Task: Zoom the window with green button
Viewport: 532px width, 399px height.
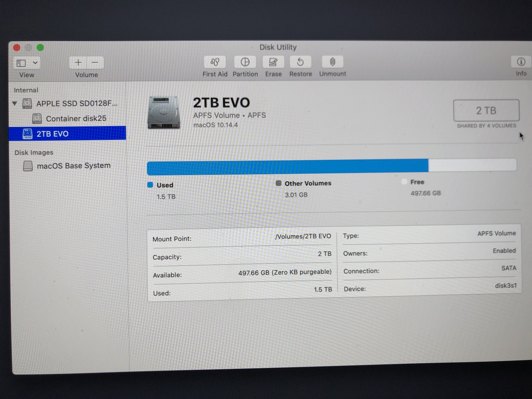Action: coord(40,48)
